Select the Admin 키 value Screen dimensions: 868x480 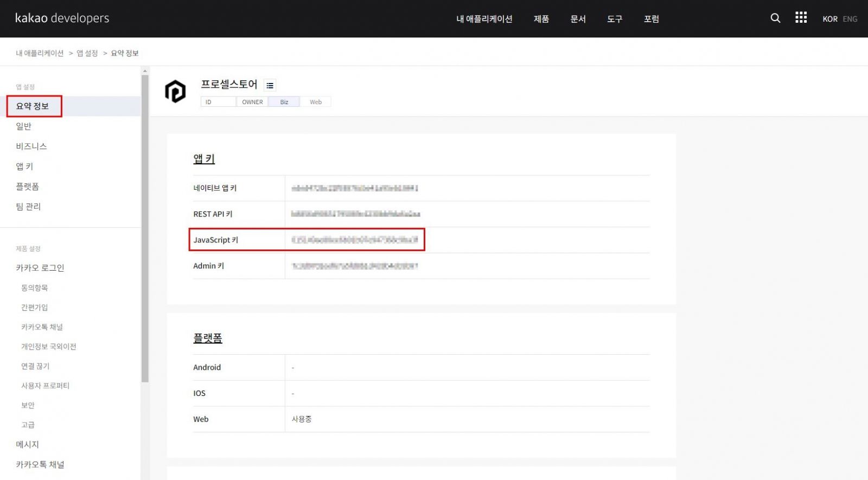(355, 266)
